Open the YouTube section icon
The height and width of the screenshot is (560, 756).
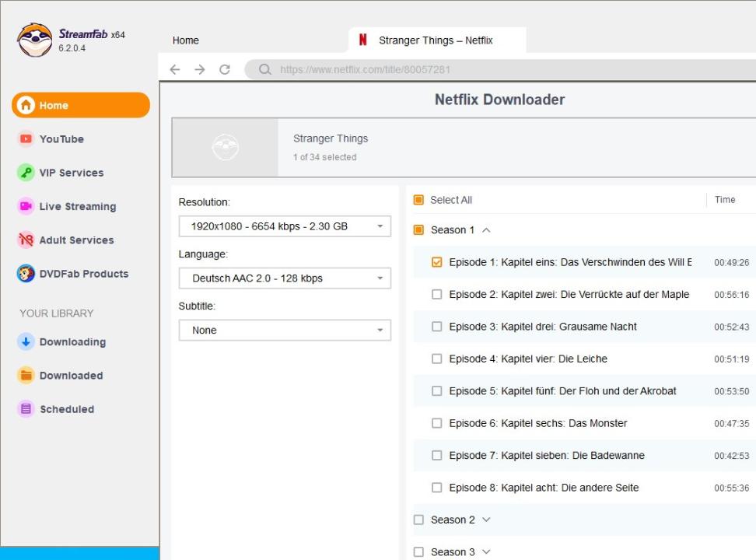pyautogui.click(x=26, y=139)
